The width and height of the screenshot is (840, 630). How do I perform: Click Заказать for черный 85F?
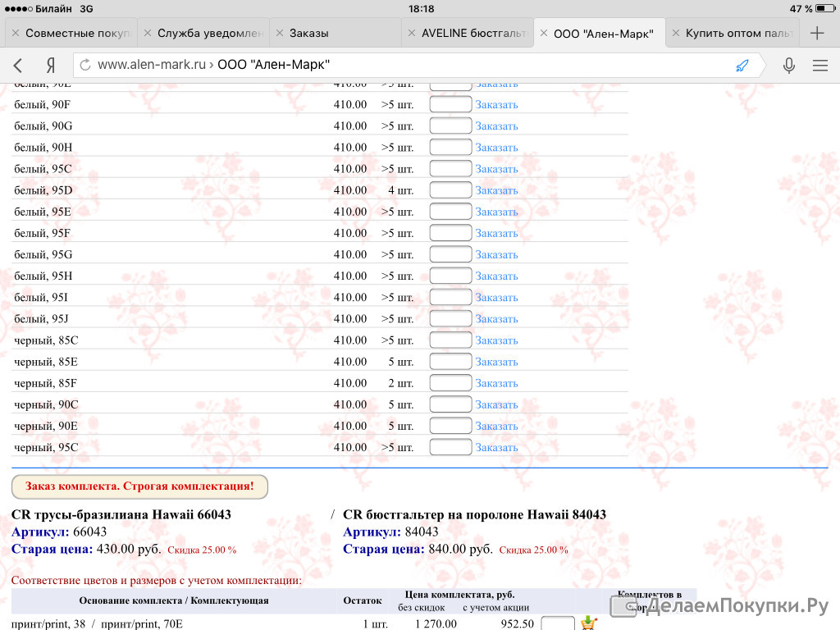click(x=496, y=383)
